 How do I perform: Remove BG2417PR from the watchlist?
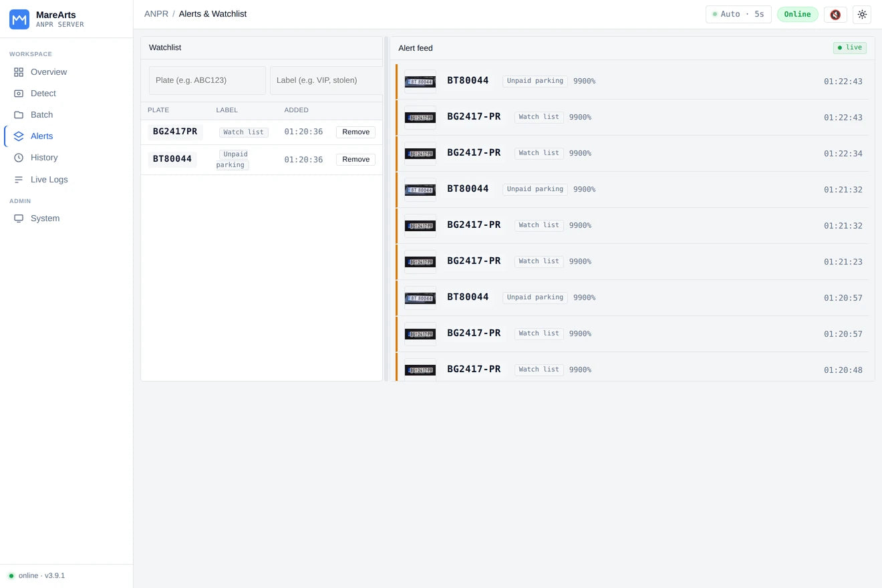click(355, 132)
